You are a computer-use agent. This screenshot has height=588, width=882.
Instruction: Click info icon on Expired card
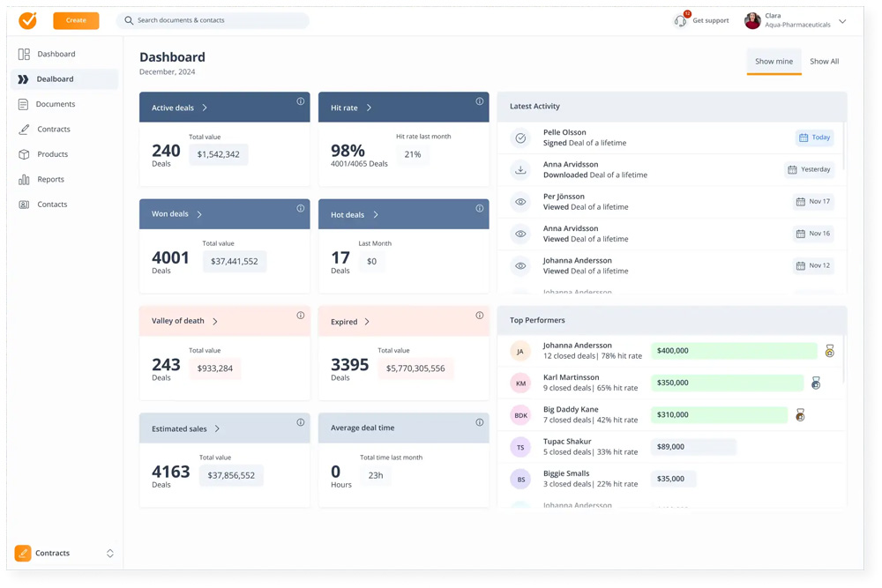coord(480,316)
